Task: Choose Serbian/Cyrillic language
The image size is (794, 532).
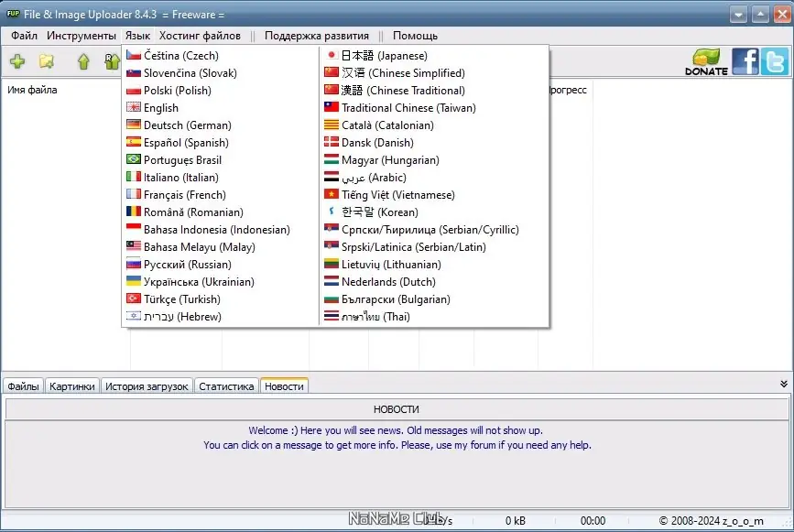Action: [x=434, y=230]
